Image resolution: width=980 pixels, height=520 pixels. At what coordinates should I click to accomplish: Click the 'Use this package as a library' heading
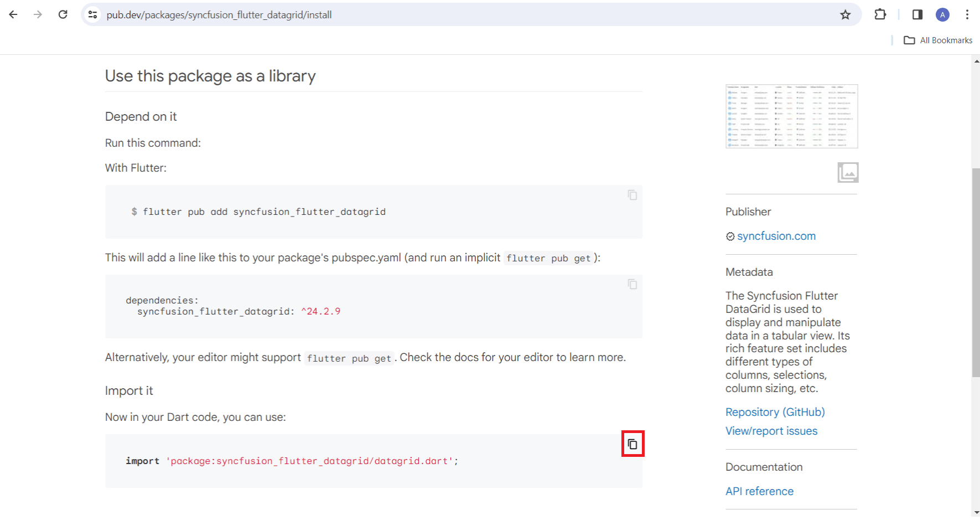(210, 76)
